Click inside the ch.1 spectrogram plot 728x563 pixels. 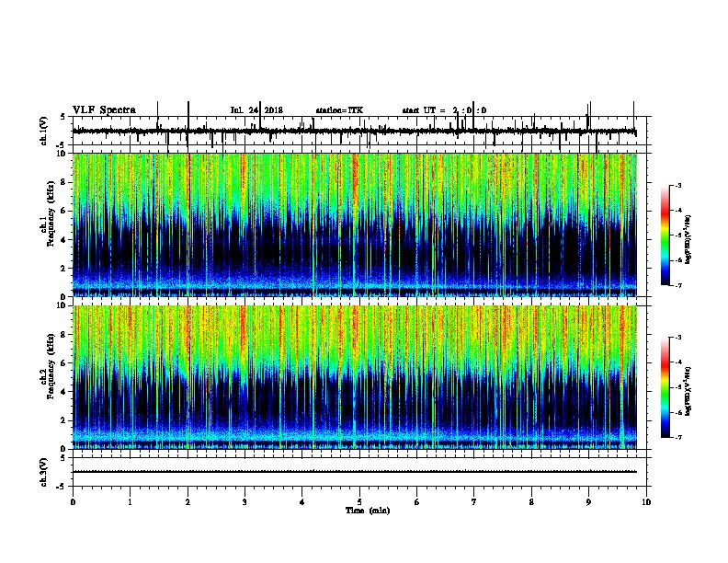tap(355, 224)
